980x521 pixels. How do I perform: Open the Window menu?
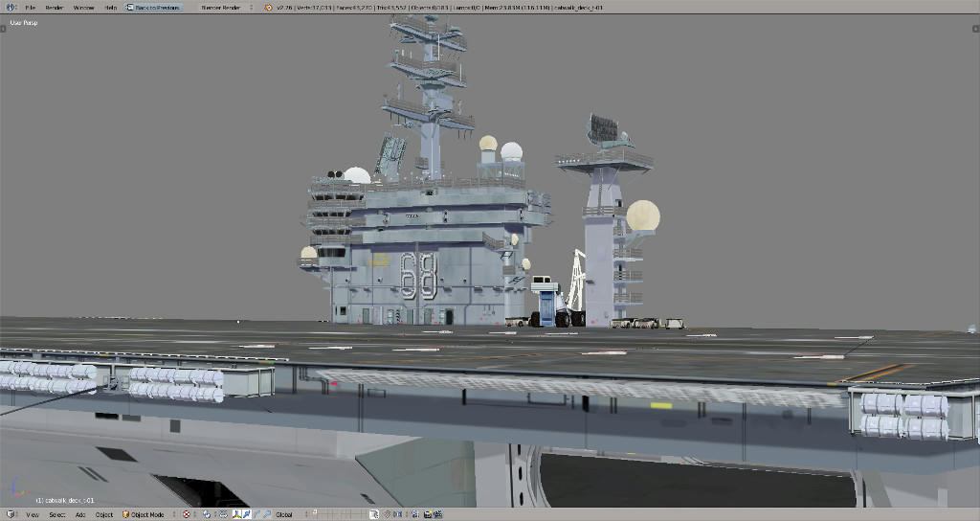[84, 8]
